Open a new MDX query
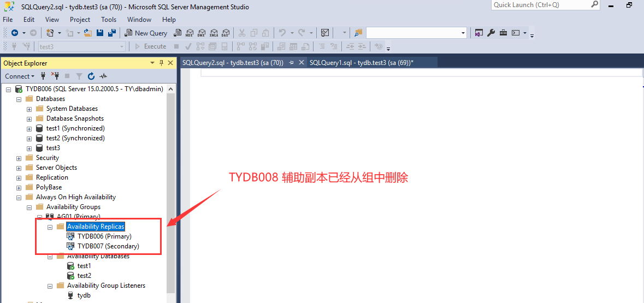Viewport: 644px width, 303px height. (x=190, y=33)
